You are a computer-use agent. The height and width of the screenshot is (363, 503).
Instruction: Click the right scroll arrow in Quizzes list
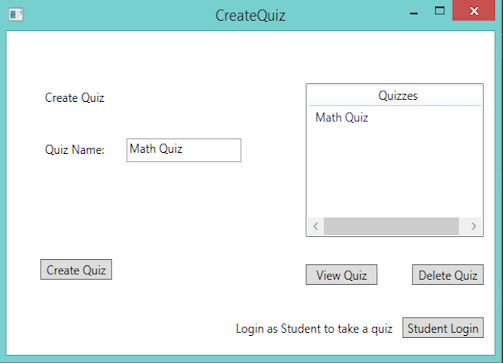pos(473,226)
